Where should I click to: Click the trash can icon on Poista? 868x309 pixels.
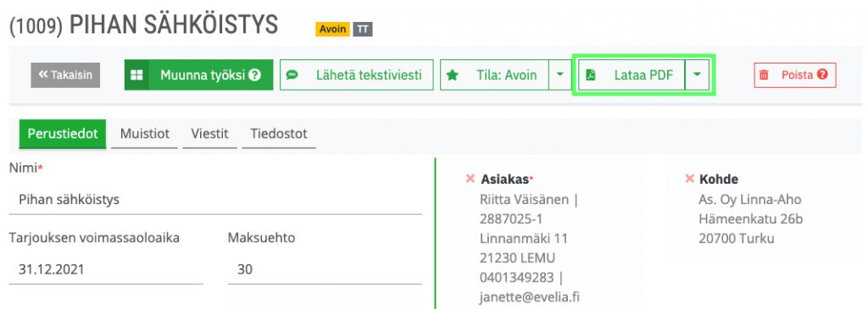pyautogui.click(x=764, y=74)
